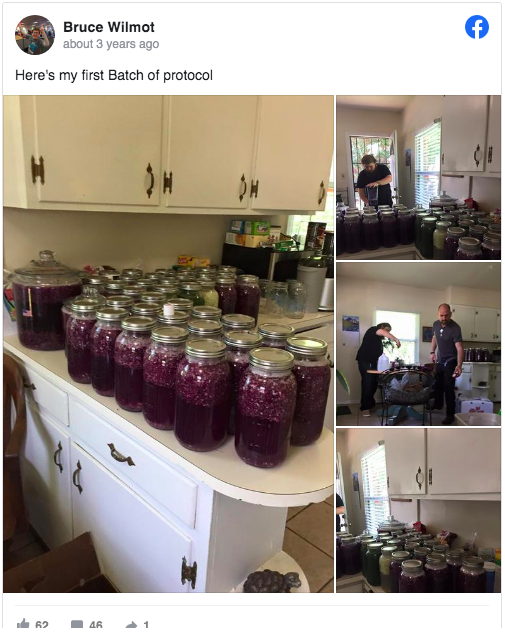Viewport: 505px width, 634px height.
Task: View the 62 likes count
Action: (x=42, y=625)
